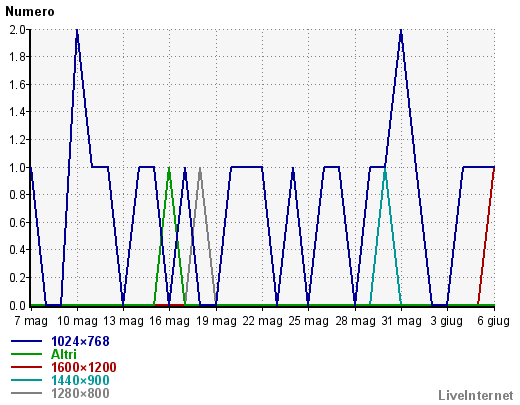Viewport: 520px width, 405px height.
Task: Click the teal 1440×900 line swatch
Action: (27, 380)
